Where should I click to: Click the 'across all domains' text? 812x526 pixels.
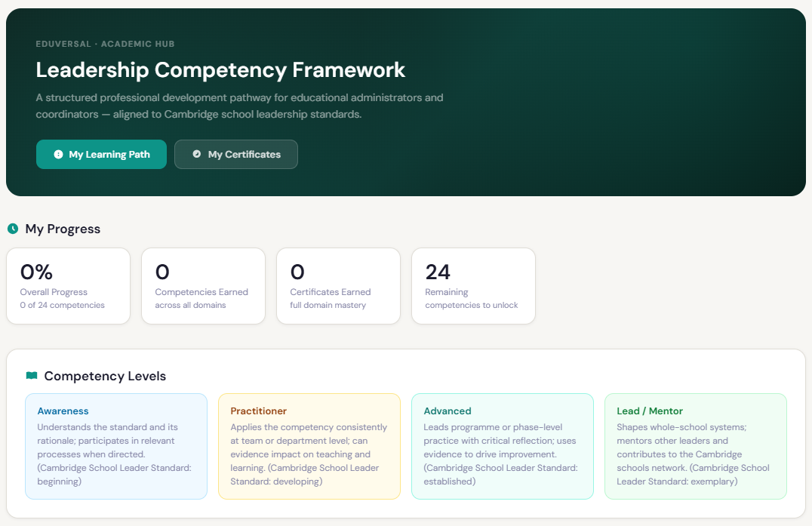coord(191,305)
